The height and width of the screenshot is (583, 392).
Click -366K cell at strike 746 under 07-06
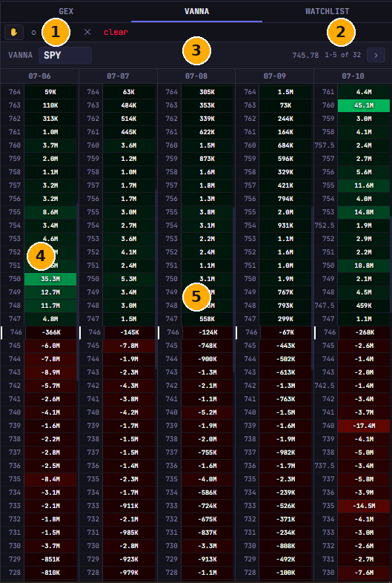[51, 332]
